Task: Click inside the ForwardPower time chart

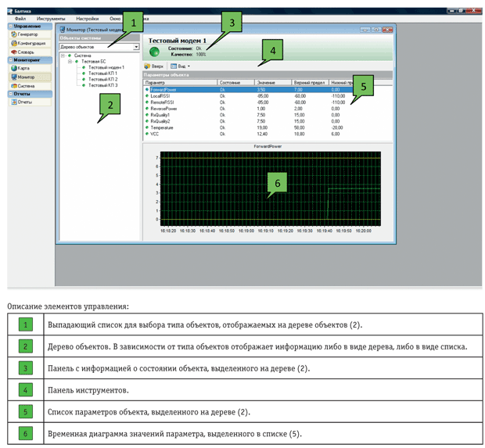Action: tap(271, 188)
